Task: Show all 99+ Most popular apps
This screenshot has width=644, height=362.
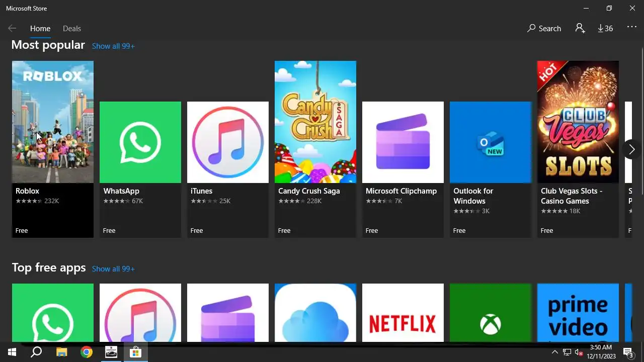Action: 113,46
